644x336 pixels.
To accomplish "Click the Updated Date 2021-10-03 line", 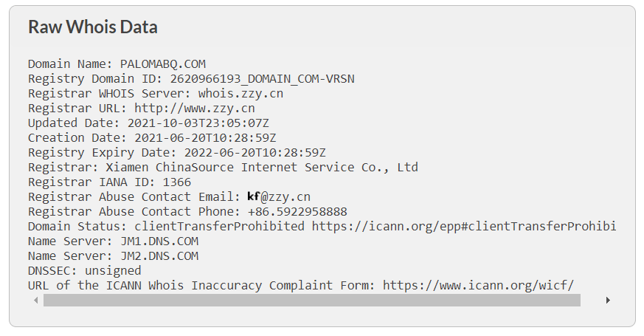I will coord(148,123).
